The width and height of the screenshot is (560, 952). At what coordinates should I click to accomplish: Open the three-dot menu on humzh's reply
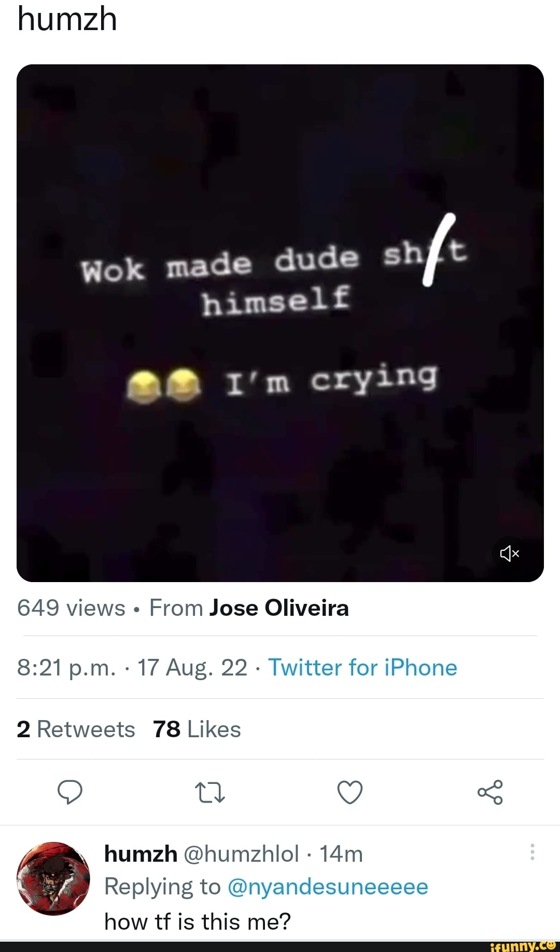[x=532, y=852]
